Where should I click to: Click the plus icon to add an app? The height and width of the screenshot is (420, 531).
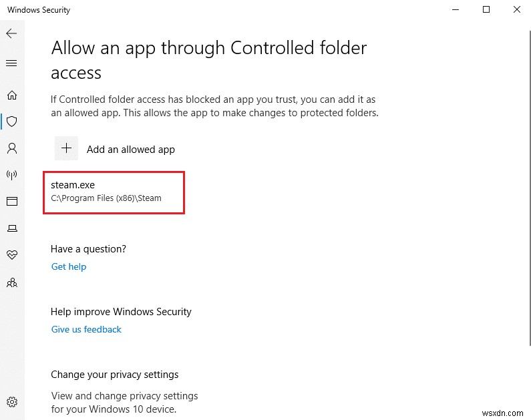[66, 149]
